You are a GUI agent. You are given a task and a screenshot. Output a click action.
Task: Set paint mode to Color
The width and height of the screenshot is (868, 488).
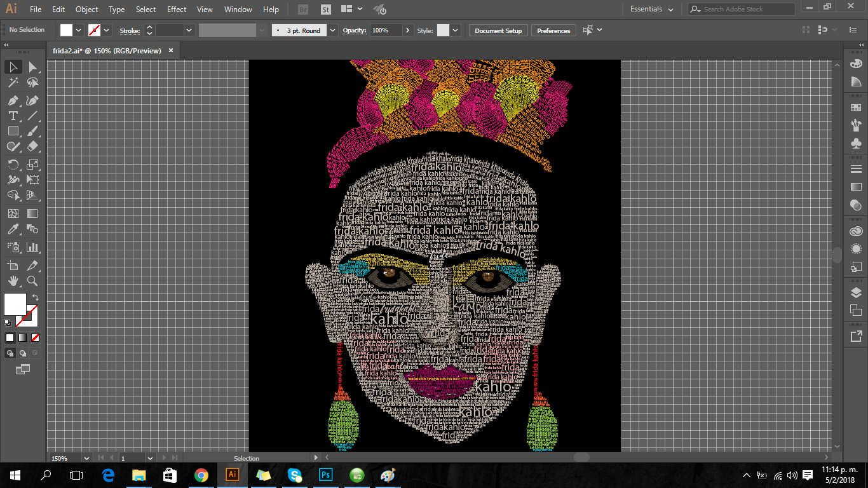point(10,337)
